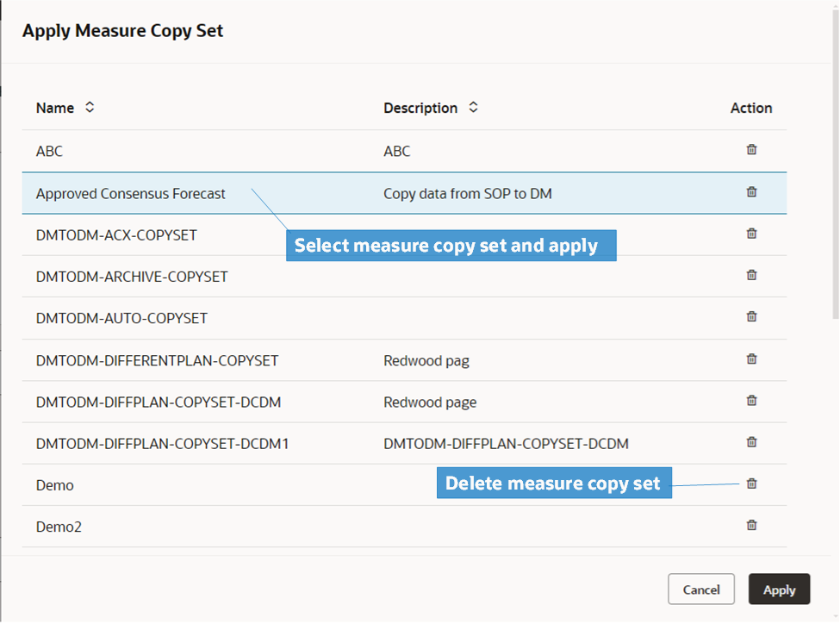Delete DMTODM-ARCHIVE-COPYSET via delete icon

[750, 275]
